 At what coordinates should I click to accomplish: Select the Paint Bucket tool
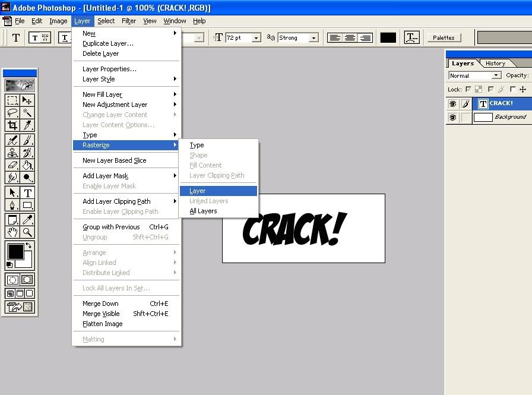tap(27, 165)
